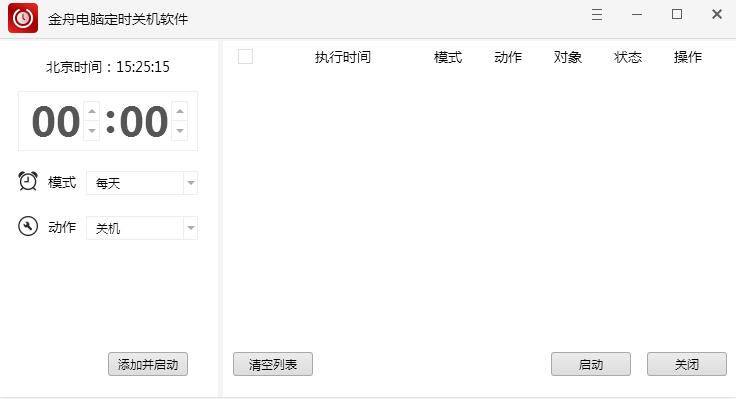The image size is (736, 399).
Task: Open the hamburger menu in title bar
Action: [597, 15]
